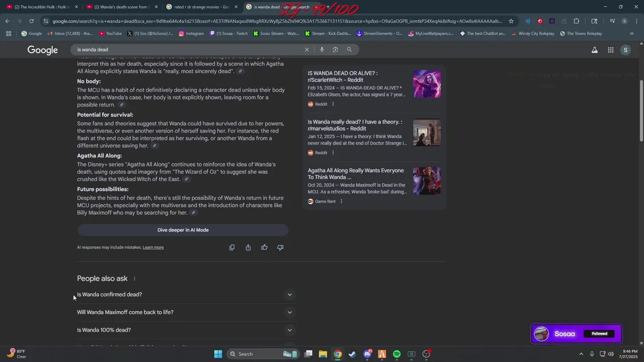Submit search with magnifying glass icon
Viewport: 644px width, 362px height.
tap(349, 50)
